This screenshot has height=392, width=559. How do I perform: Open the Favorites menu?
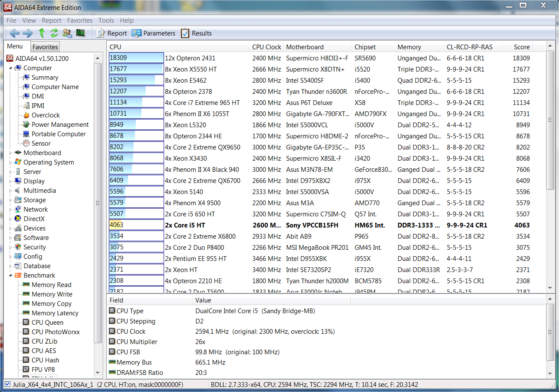pyautogui.click(x=80, y=21)
